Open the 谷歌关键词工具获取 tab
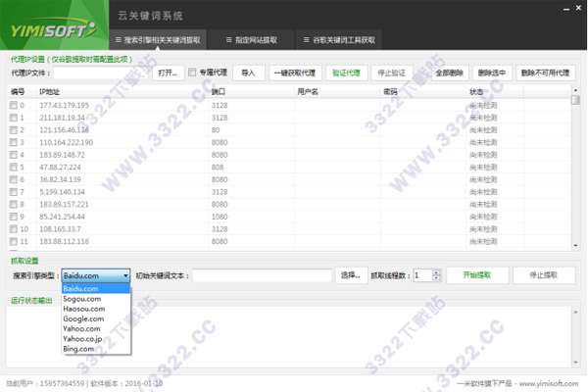 pyautogui.click(x=339, y=40)
